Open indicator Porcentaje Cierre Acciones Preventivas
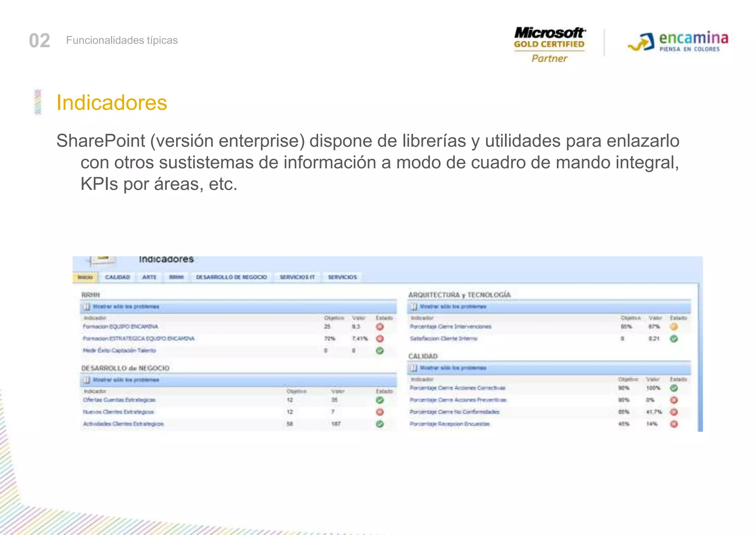The image size is (756, 535). tap(458, 400)
